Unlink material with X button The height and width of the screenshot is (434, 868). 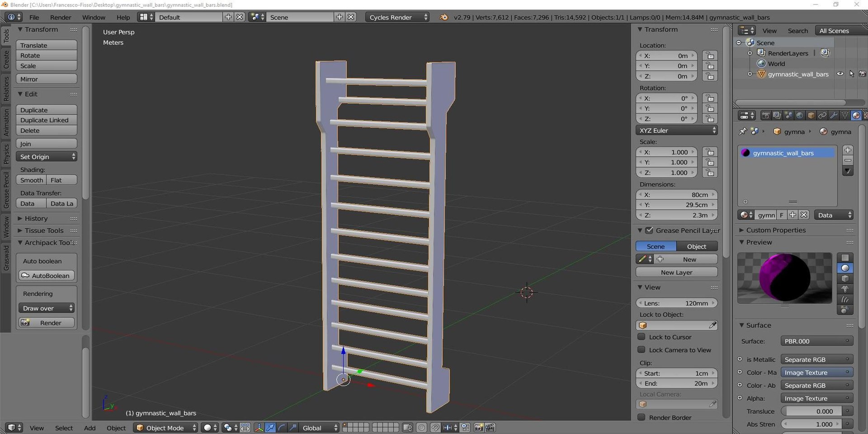[804, 215]
